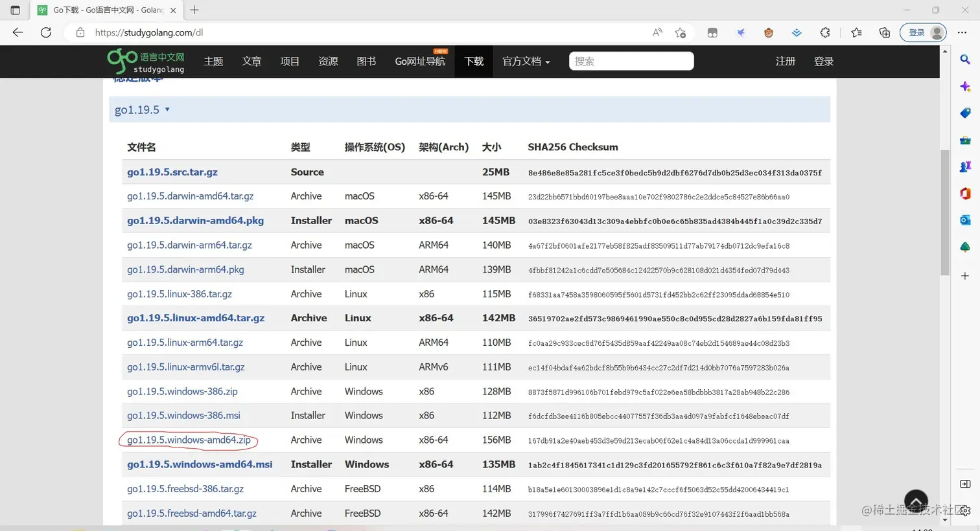View site information via lock icon
The width and height of the screenshot is (980, 531).
pos(80,32)
